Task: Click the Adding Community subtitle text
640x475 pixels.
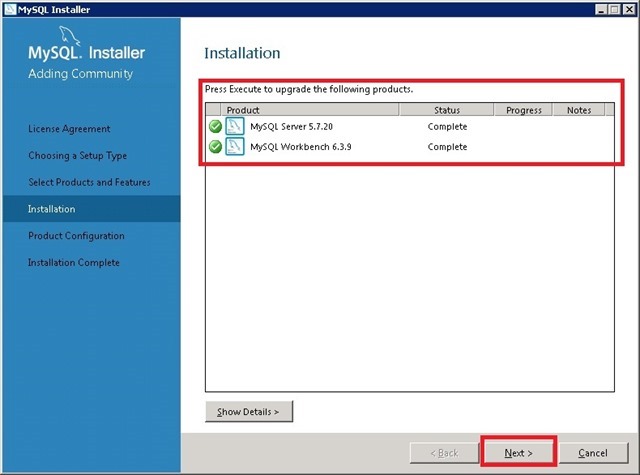Action: 80,74
